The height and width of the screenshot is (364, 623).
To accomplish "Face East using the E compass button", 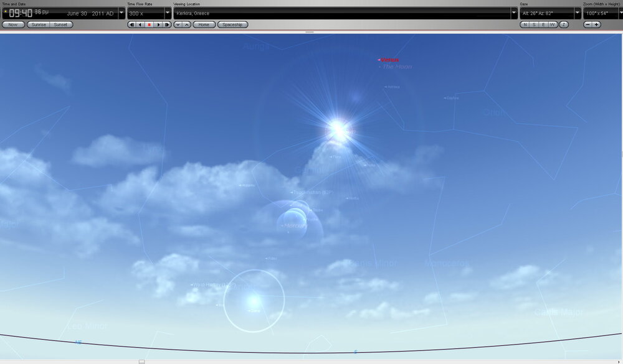I will point(543,24).
